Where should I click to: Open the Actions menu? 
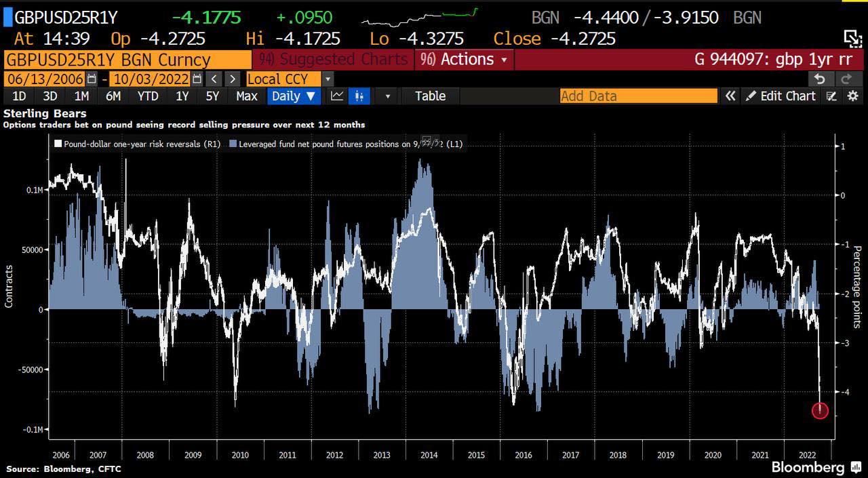point(464,60)
